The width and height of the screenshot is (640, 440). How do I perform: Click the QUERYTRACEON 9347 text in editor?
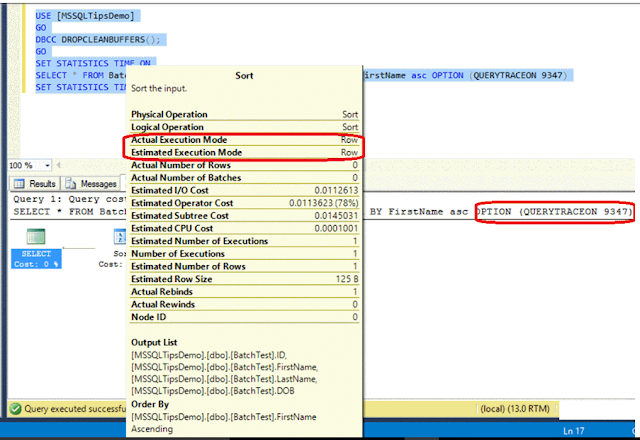point(518,75)
